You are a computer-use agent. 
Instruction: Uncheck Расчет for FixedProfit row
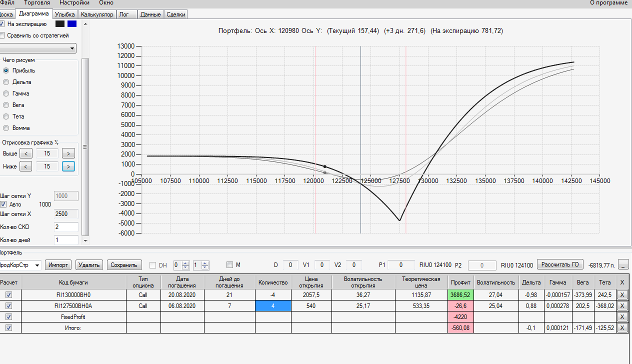(x=8, y=317)
